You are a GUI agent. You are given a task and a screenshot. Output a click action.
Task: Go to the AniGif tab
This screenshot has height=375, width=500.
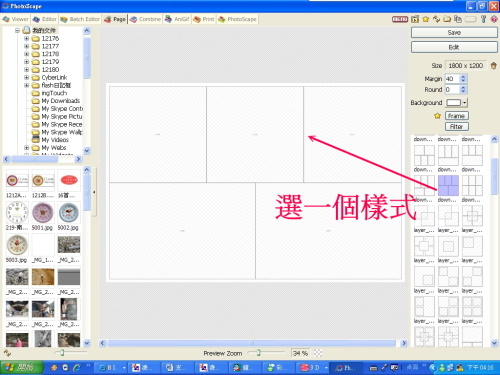177,19
